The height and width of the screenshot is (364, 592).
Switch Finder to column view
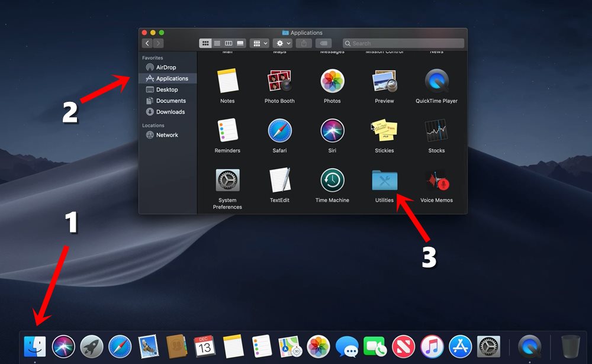coord(229,43)
